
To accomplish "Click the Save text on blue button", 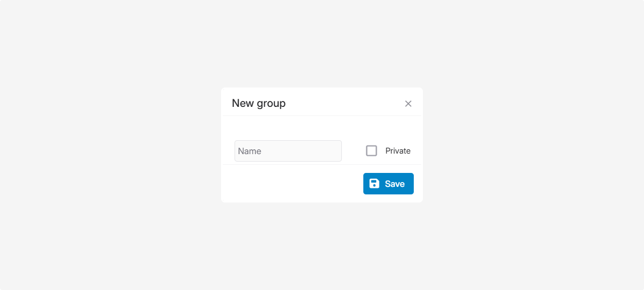I will pos(394,184).
